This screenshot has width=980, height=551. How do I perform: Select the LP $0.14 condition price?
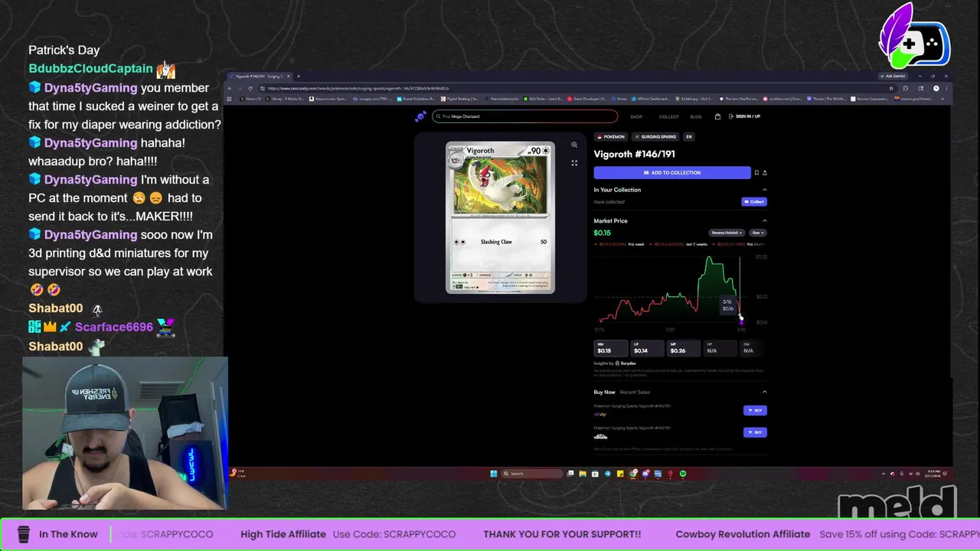646,349
